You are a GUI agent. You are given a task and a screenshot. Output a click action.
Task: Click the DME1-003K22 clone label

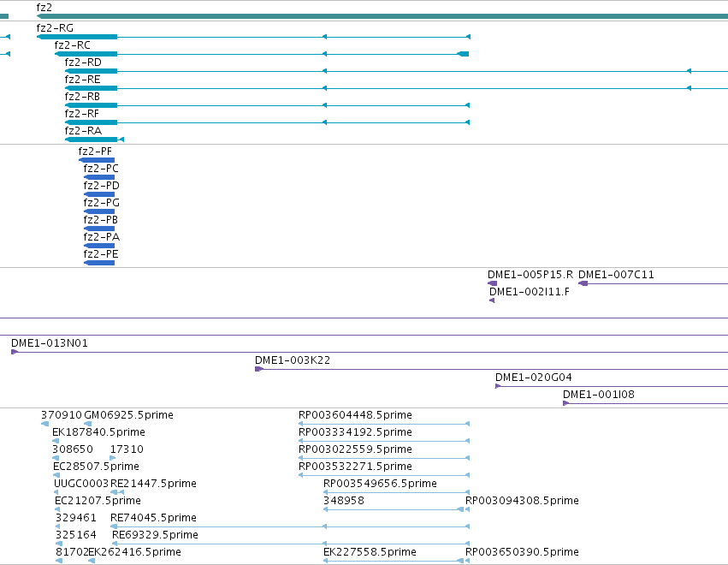pyautogui.click(x=293, y=360)
